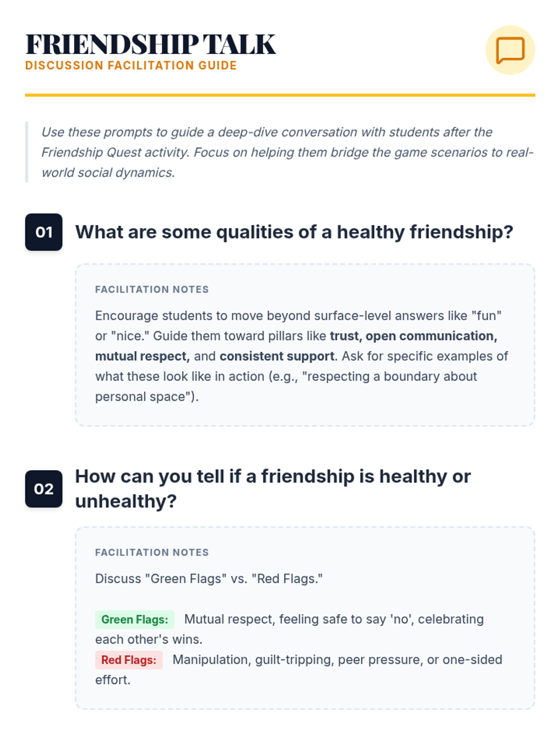Click bold text 'consistent support'
The image size is (560, 747).
coord(277,356)
